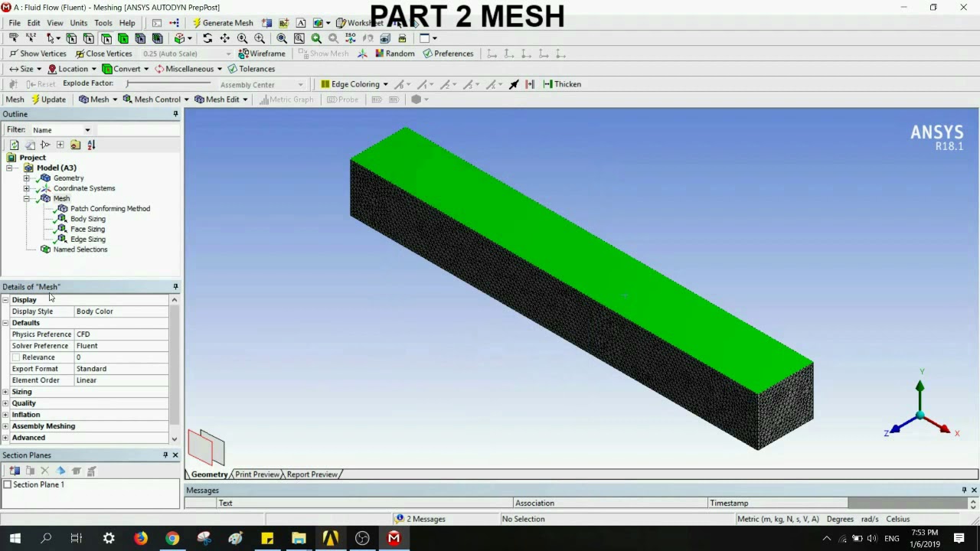
Task: Open the Tools menu
Action: (x=103, y=23)
